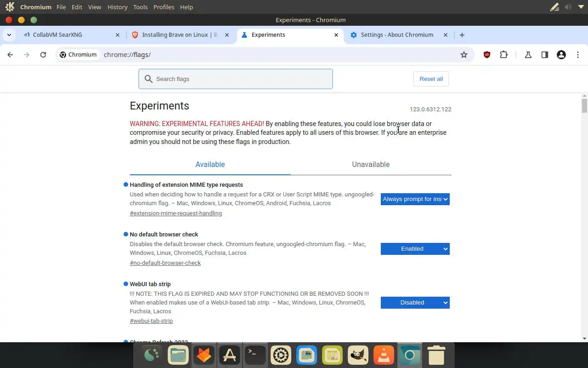Open the profile avatar menu

point(561,55)
